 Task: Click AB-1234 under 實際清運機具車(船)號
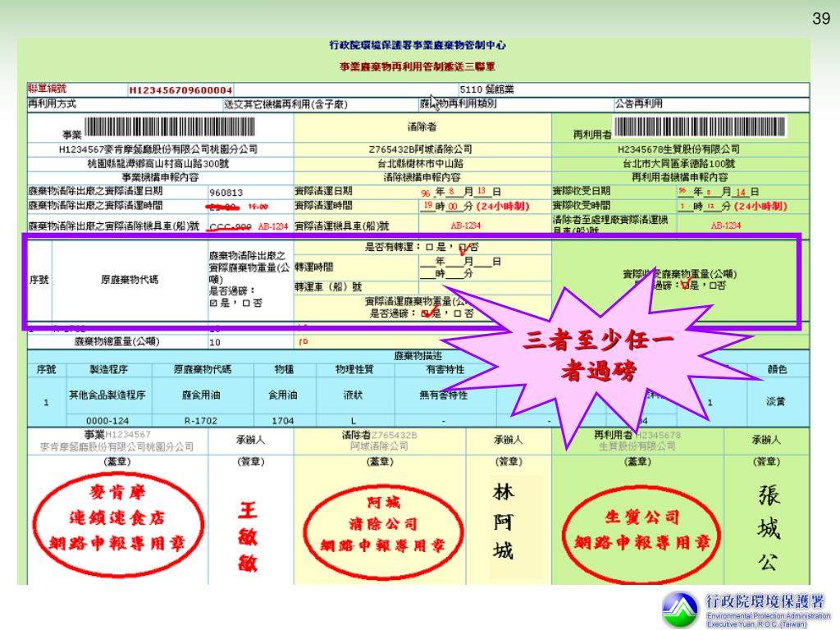[x=466, y=226]
